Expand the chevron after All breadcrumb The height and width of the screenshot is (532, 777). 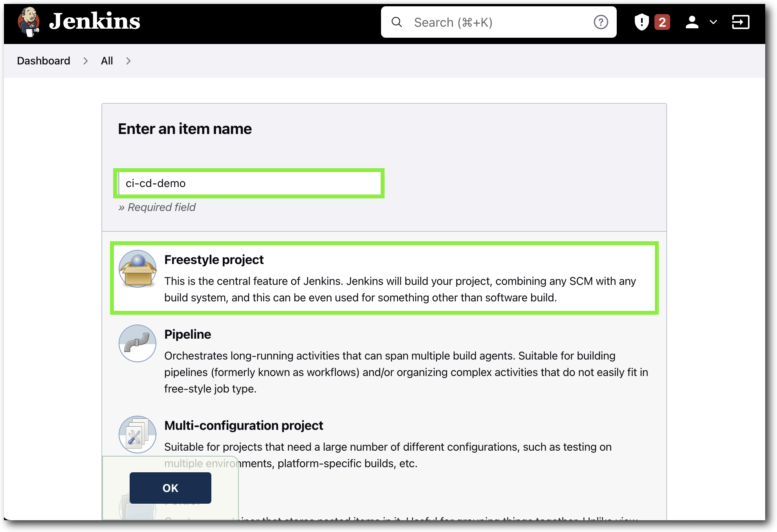128,61
